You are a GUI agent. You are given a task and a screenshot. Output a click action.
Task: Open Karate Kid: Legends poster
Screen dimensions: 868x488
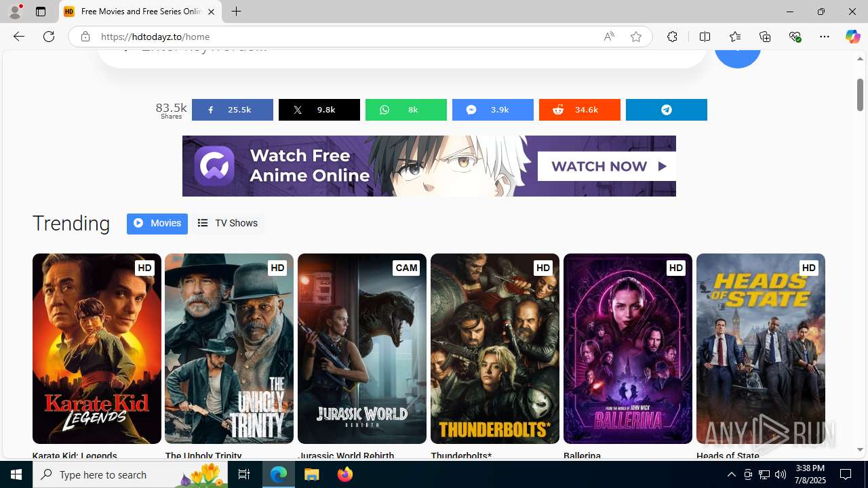point(96,348)
